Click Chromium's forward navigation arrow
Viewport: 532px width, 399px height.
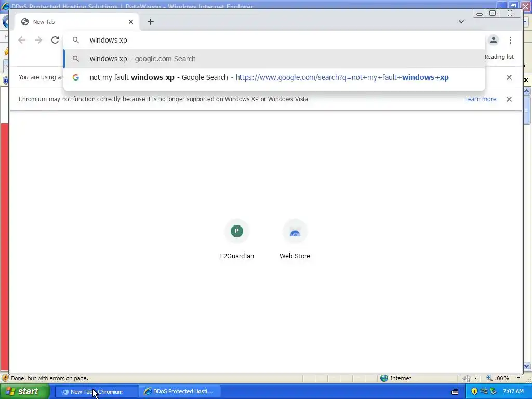click(x=38, y=40)
